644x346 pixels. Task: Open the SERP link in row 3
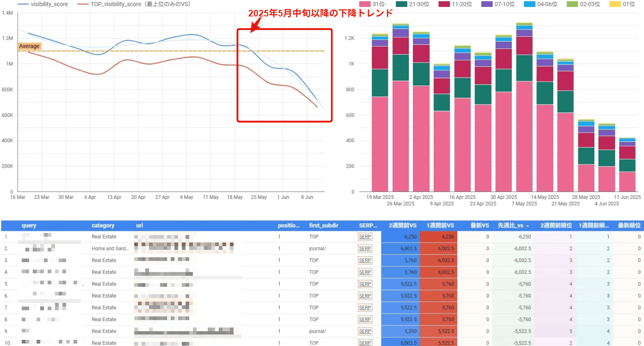coord(365,261)
